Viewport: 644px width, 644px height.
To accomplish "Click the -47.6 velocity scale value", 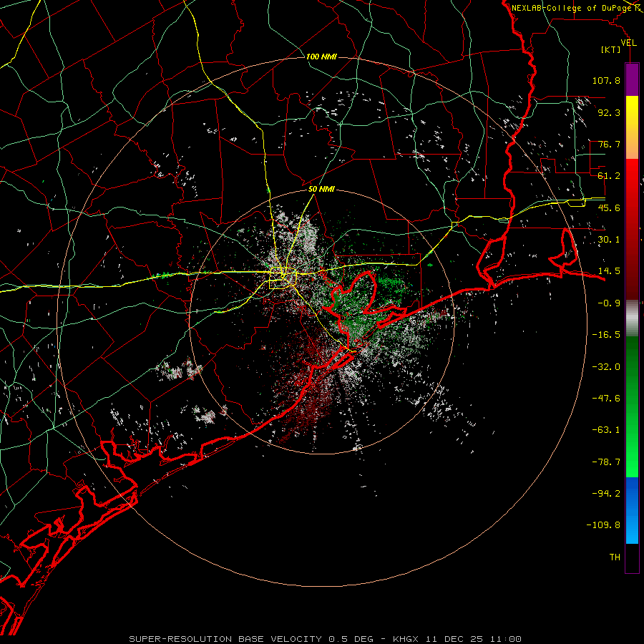I will pos(606,399).
